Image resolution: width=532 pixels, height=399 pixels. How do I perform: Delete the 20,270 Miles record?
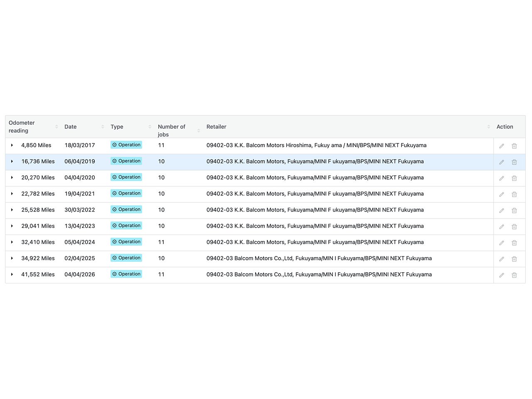(514, 178)
